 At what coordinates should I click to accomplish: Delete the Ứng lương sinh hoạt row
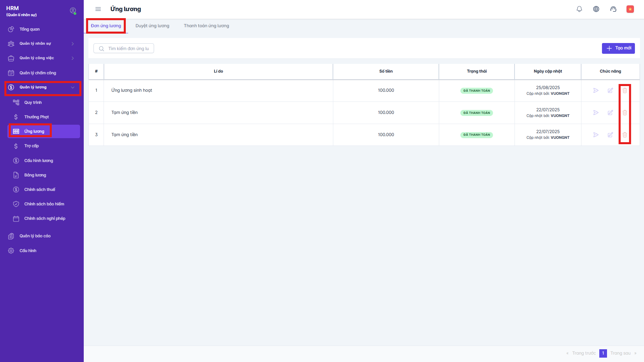click(x=624, y=90)
